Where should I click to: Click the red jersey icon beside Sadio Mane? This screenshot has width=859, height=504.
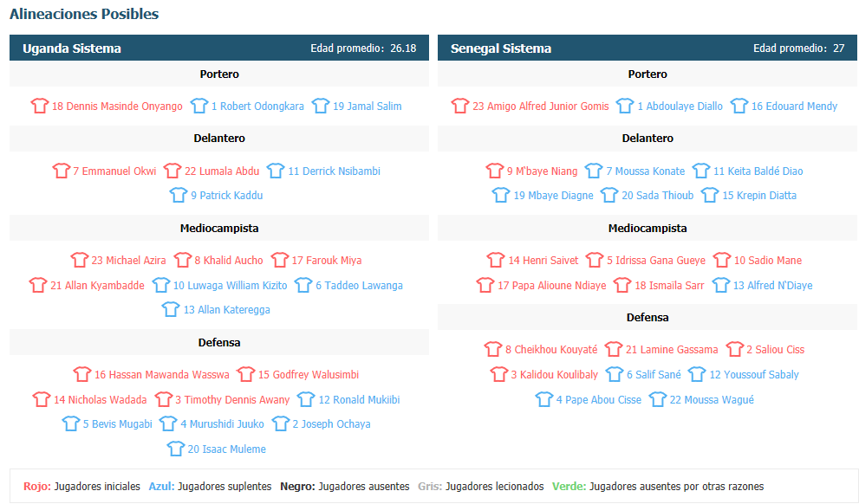point(722,260)
